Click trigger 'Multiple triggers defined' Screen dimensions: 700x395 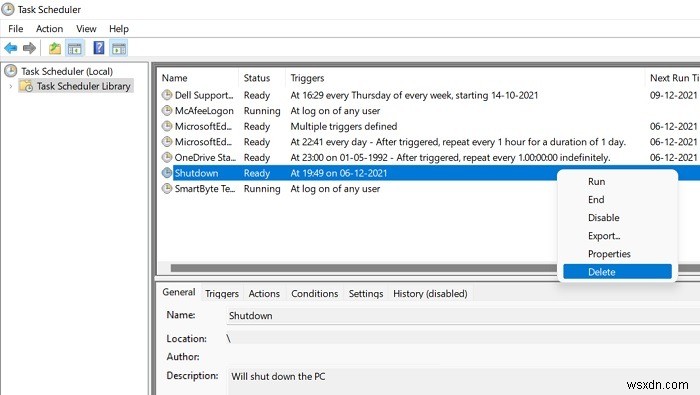point(344,126)
